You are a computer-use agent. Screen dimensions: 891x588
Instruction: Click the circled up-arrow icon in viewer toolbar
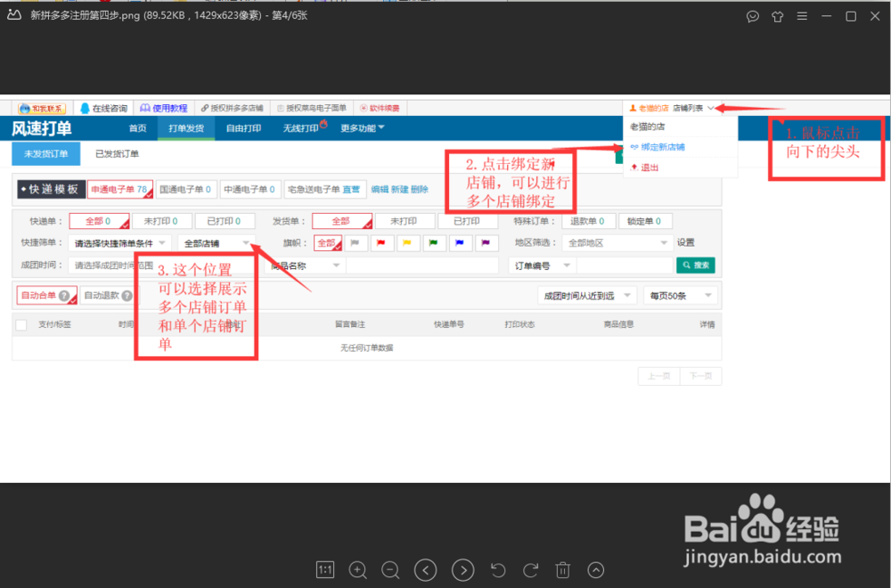[595, 570]
